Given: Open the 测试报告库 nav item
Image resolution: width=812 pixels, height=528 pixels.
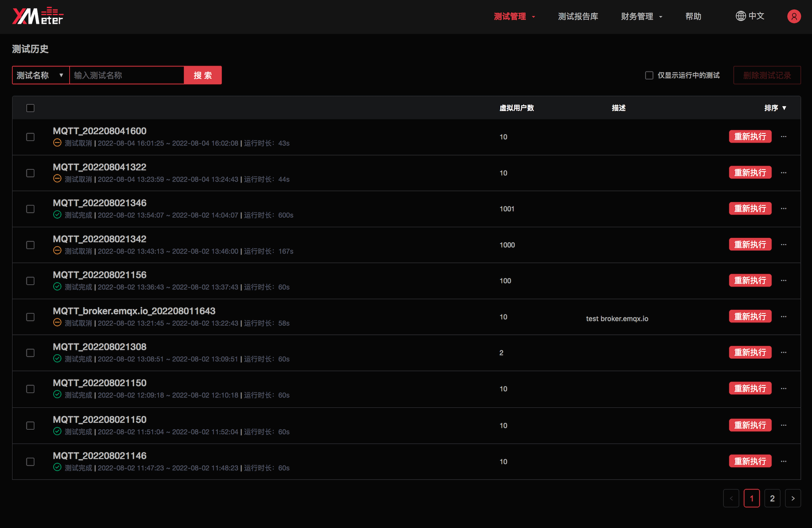Looking at the screenshot, I should [x=578, y=16].
